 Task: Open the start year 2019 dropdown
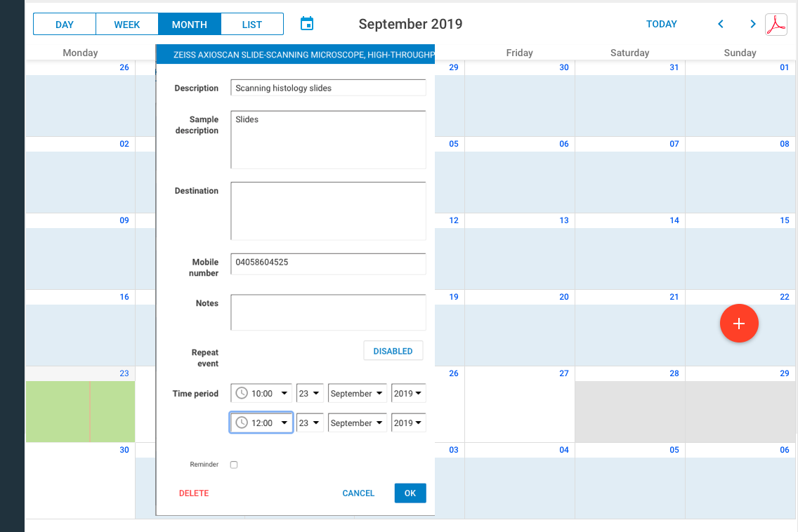(x=408, y=393)
